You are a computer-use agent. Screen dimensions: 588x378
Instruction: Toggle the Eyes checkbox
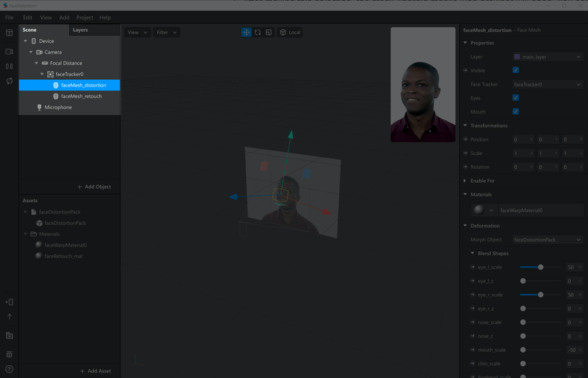pyautogui.click(x=516, y=97)
